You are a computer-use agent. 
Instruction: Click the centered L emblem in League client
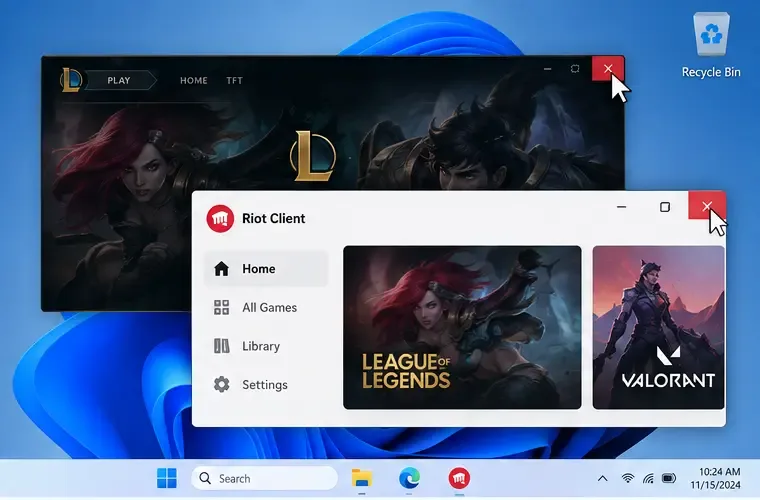(313, 156)
